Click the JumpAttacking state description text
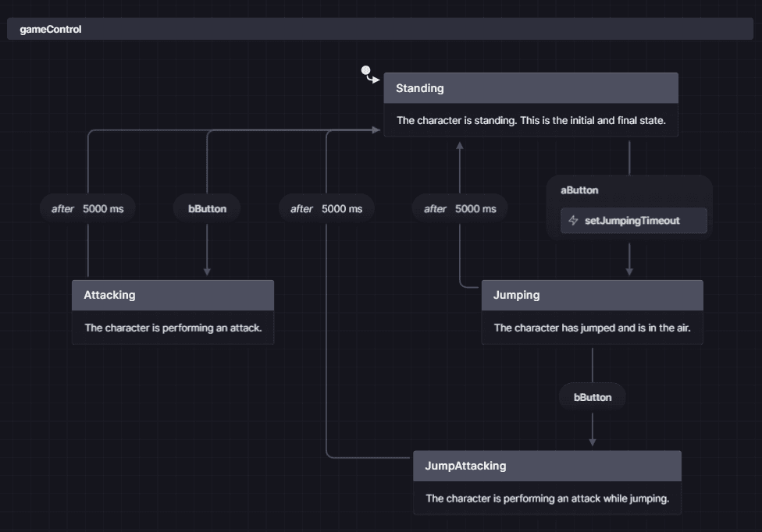This screenshot has height=532, width=762. pos(547,498)
